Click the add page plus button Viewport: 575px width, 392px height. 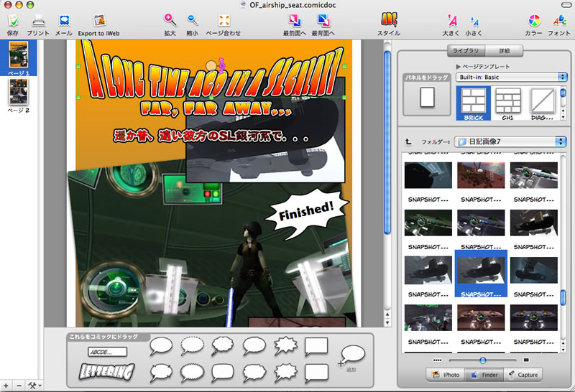6,386
